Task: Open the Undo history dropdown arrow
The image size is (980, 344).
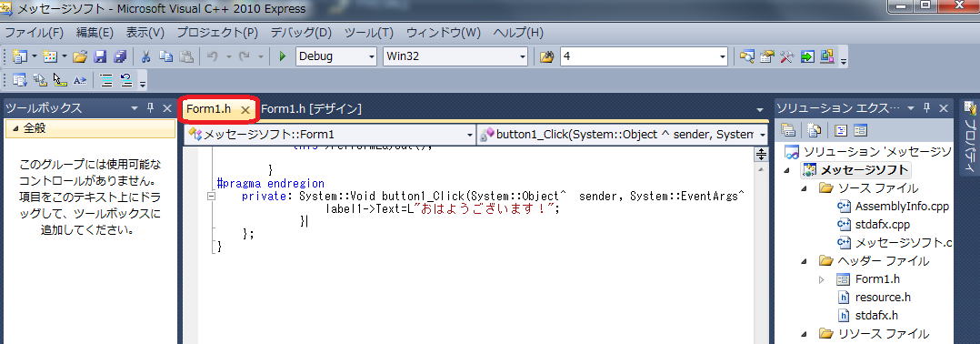Action: [228, 57]
